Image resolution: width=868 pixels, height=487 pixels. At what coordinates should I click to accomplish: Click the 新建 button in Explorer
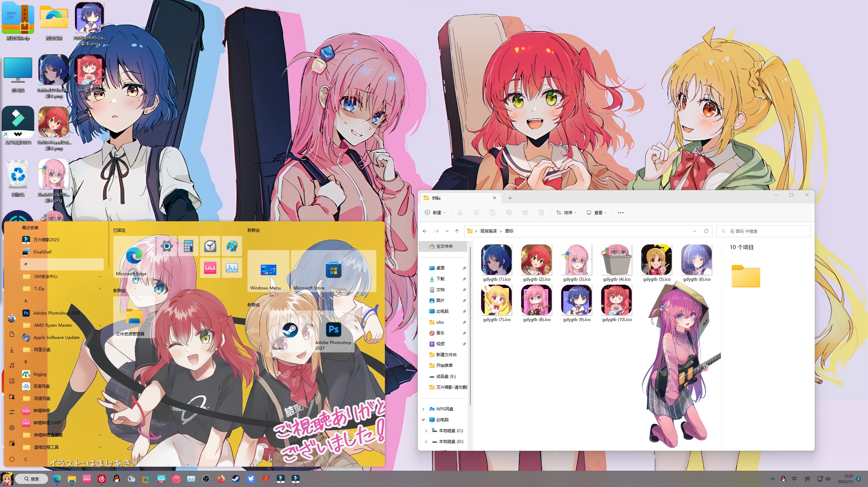(x=435, y=212)
